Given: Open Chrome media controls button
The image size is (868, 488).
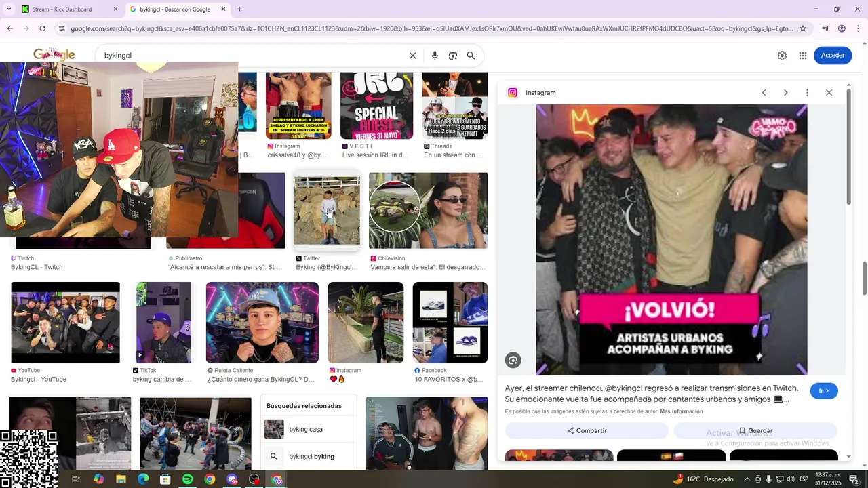Looking at the screenshot, I should (825, 28).
